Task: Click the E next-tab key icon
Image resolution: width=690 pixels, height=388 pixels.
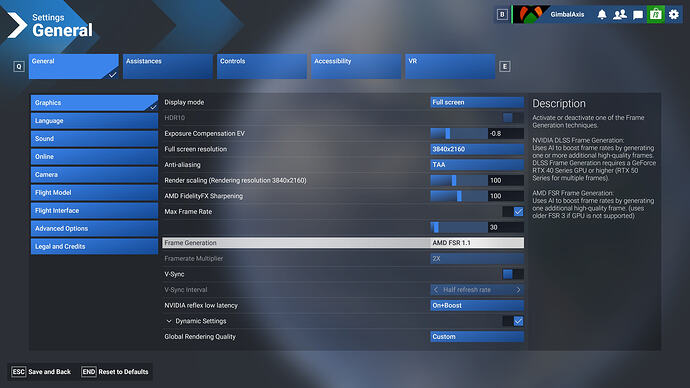Action: click(505, 66)
